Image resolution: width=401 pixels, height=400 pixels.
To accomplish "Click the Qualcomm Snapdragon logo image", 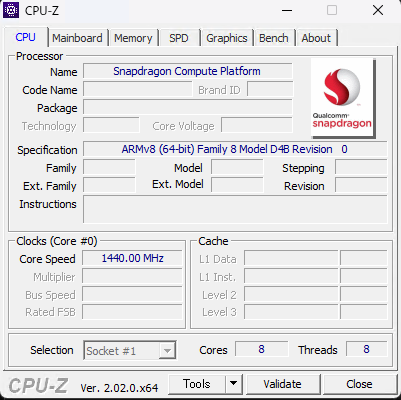I will 343,98.
